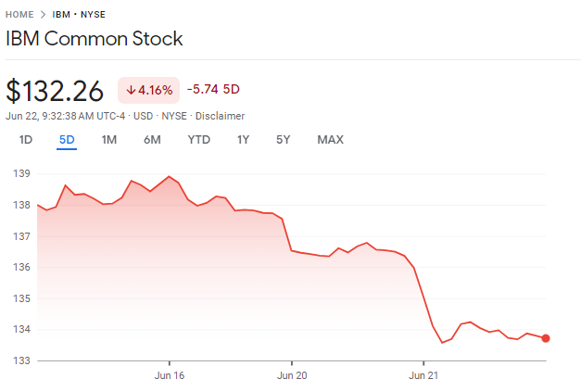This screenshot has width=581, height=392.
Task: View the 5Y price history
Action: click(x=284, y=140)
